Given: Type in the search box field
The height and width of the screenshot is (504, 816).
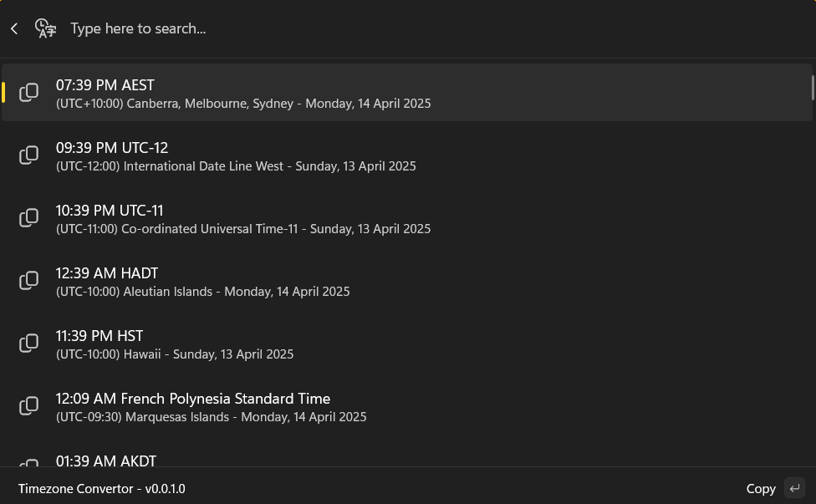Looking at the screenshot, I should 334,28.
